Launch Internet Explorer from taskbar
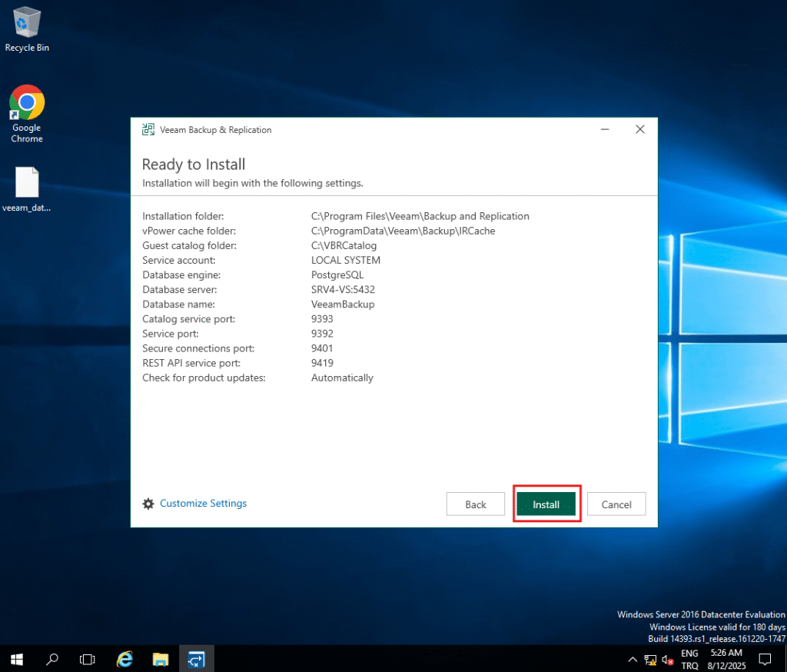The height and width of the screenshot is (672, 787). [x=125, y=659]
